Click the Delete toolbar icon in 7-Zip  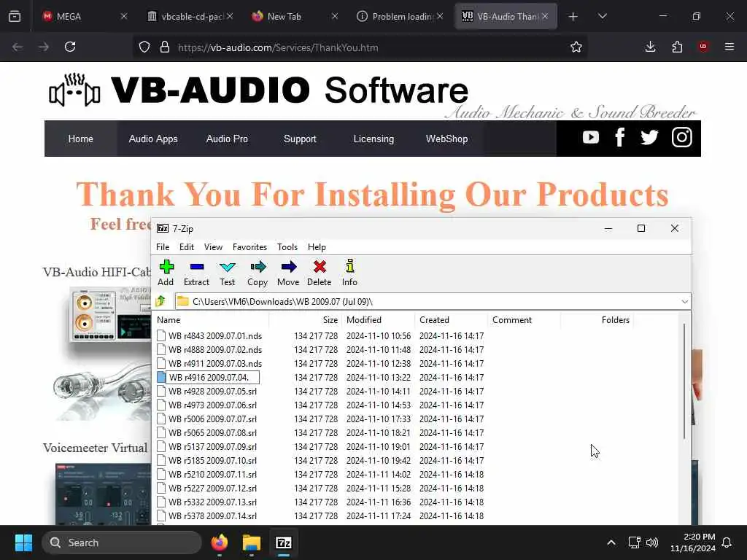(320, 273)
